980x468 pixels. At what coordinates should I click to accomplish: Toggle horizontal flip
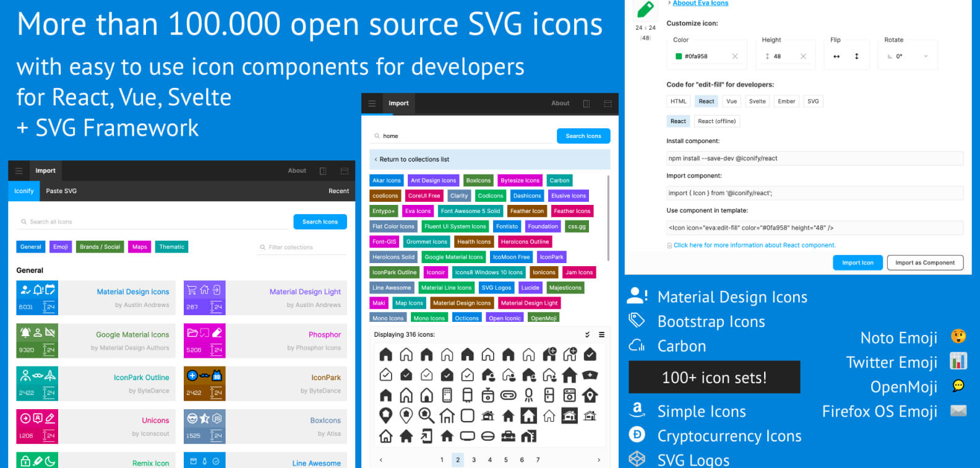(836, 56)
